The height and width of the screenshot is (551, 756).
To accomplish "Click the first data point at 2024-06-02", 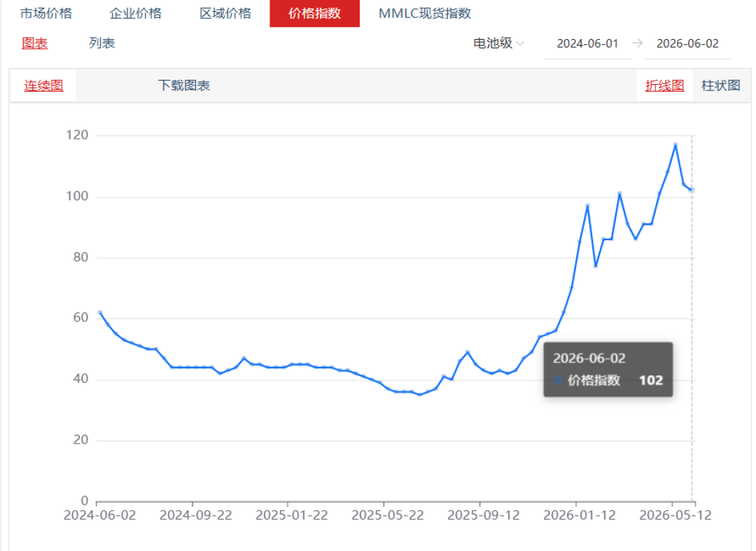I will point(100,312).
